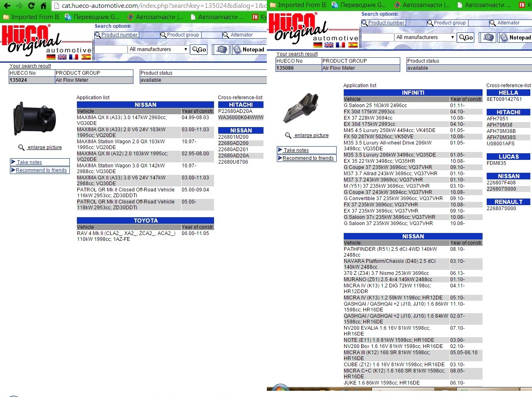Click magnifier icon beside enlarge picture, 135024 page
Screen dimensions: 532x397
tap(21, 147)
